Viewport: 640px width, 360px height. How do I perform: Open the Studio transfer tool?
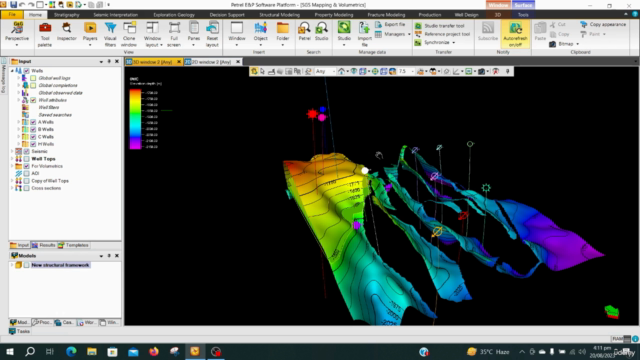tap(440, 26)
